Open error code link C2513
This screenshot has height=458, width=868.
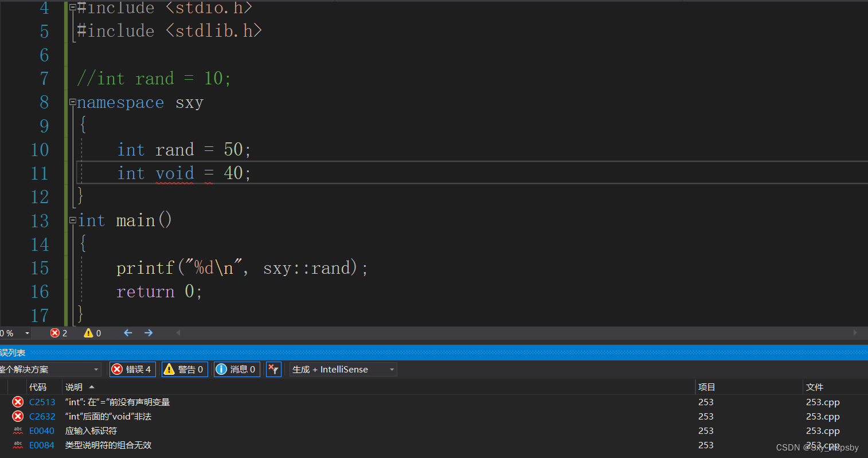click(42, 402)
